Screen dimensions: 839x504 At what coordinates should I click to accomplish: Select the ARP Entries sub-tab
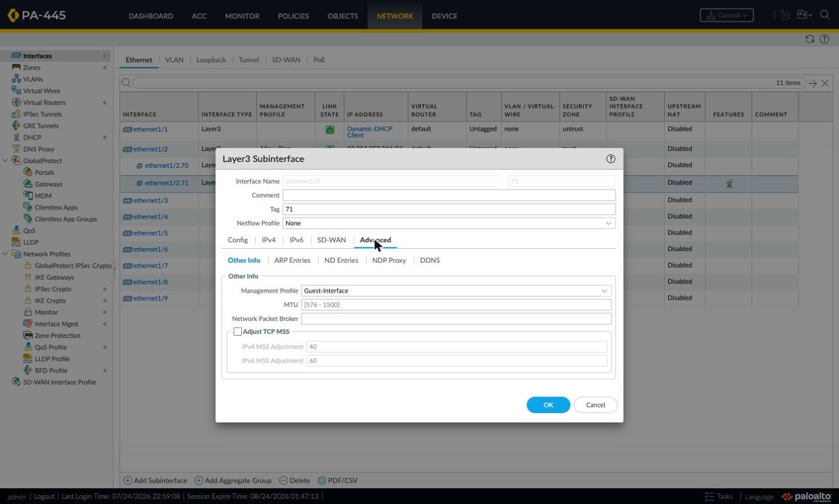[x=292, y=261]
